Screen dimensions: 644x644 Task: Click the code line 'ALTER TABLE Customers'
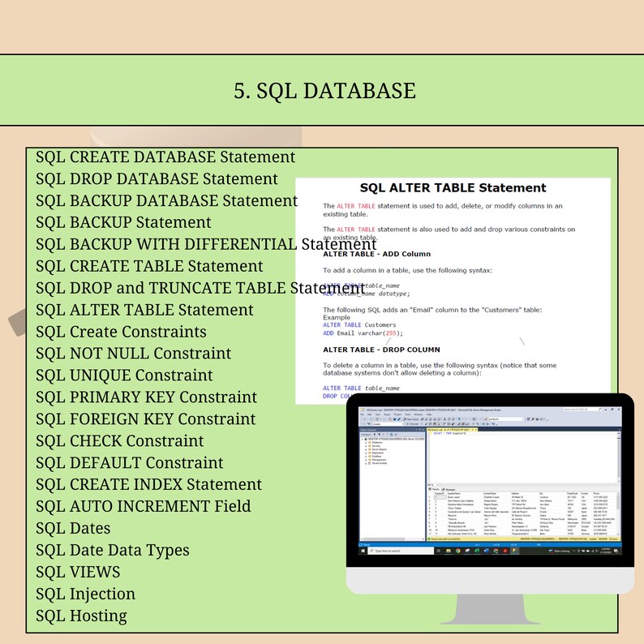point(359,325)
